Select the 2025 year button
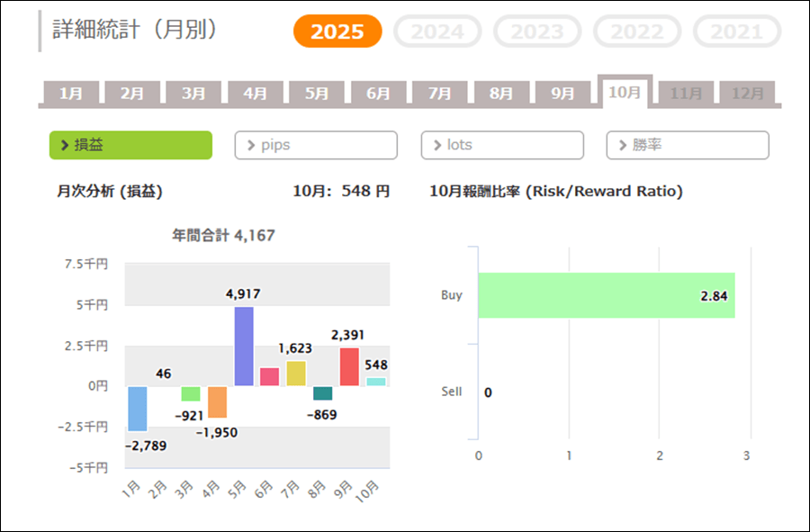Viewport: 810px width, 532px height. (x=337, y=32)
